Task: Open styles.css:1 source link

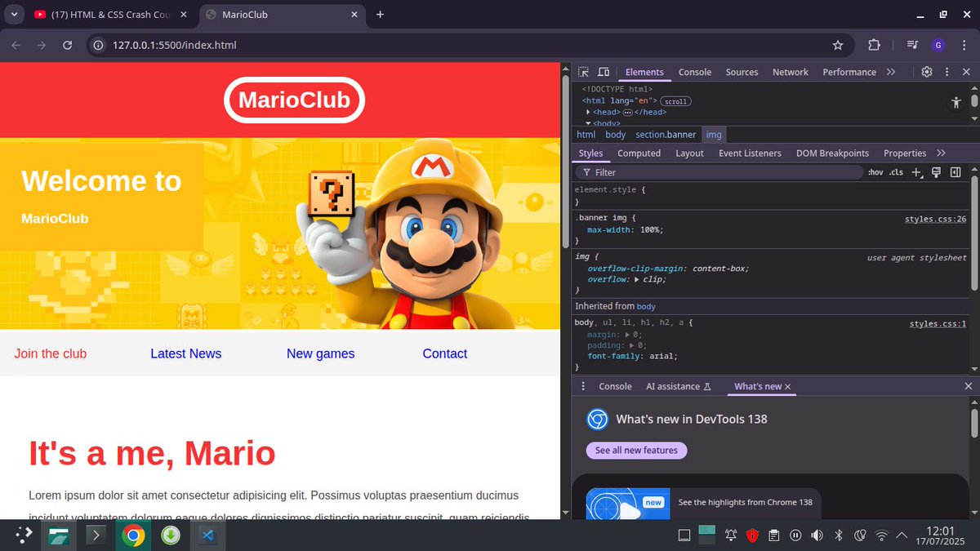Action: click(938, 324)
